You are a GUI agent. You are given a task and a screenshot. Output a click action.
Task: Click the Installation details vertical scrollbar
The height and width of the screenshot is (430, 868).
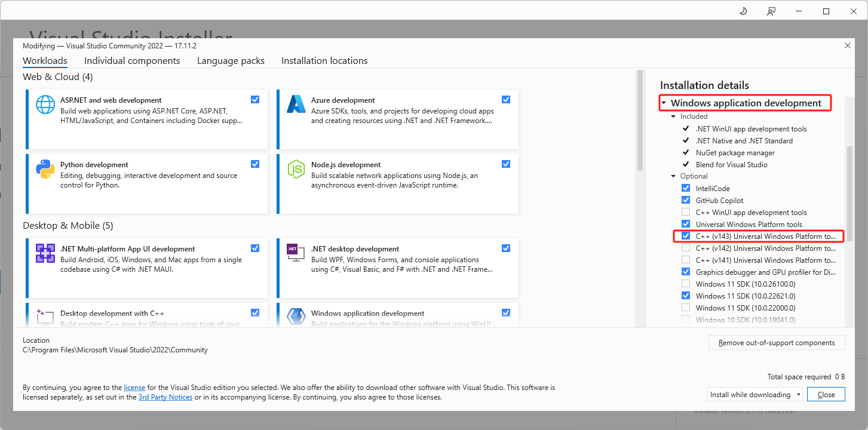(849, 194)
